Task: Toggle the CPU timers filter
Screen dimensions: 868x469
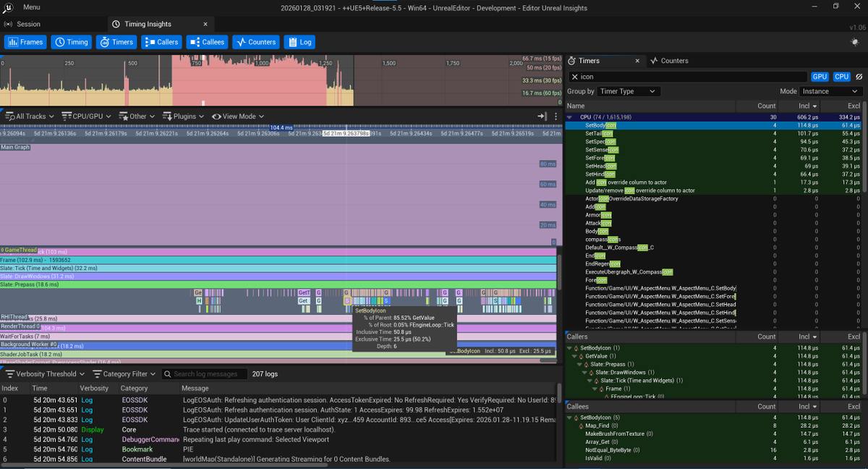Action: (x=841, y=77)
